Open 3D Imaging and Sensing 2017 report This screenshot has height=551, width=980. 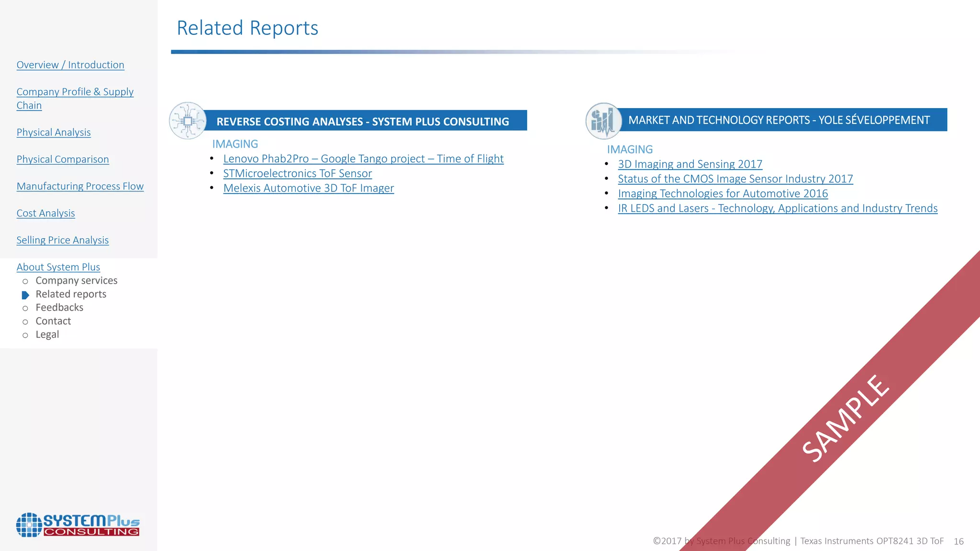690,164
